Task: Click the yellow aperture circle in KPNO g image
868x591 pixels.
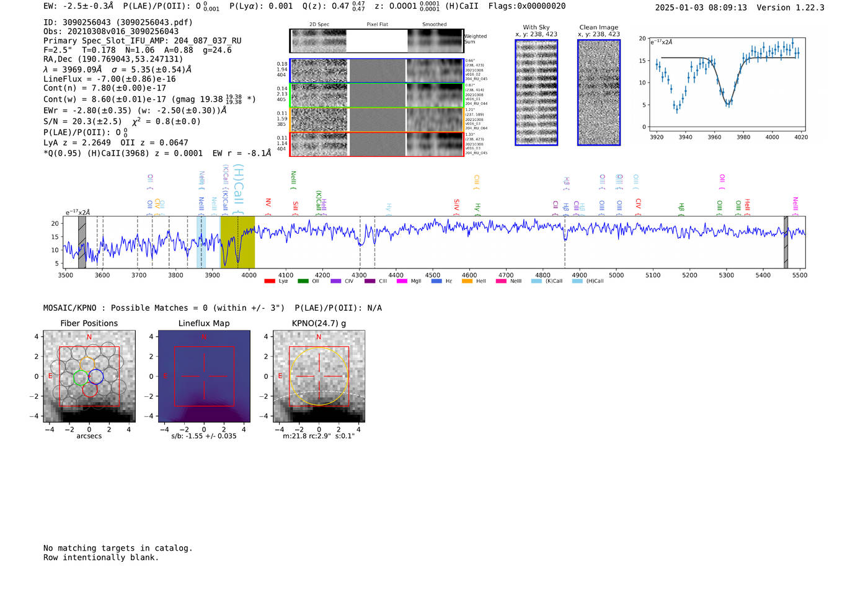Action: pos(319,376)
